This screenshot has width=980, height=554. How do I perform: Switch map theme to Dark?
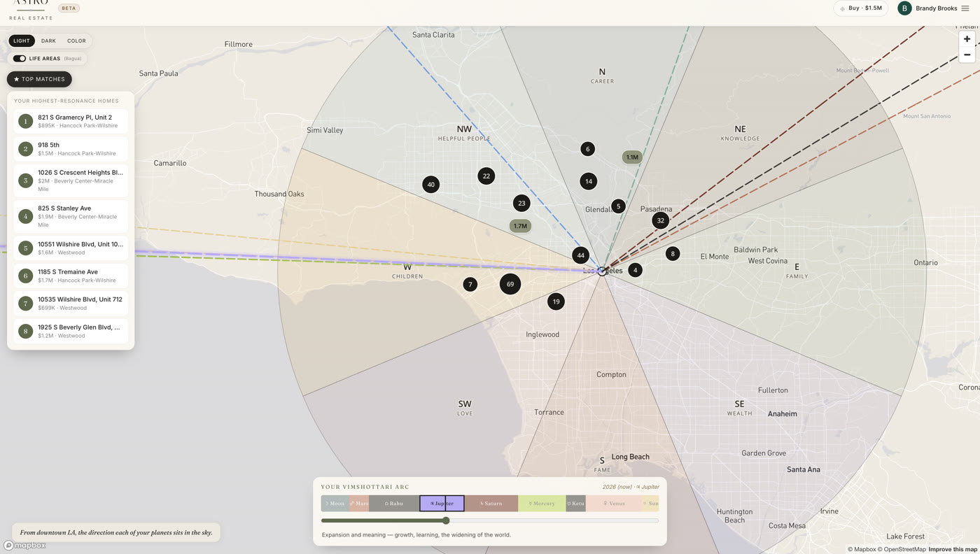[x=48, y=41]
